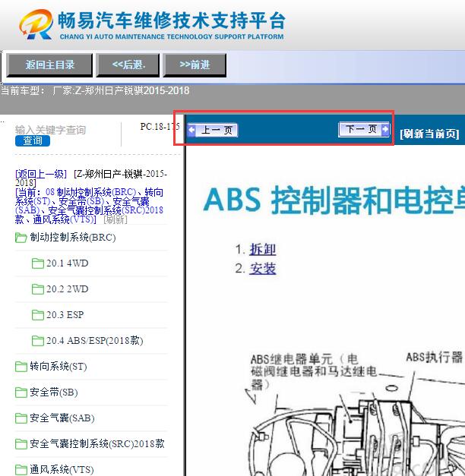Click the 返回主目录 button
The image size is (465, 476).
pyautogui.click(x=50, y=65)
